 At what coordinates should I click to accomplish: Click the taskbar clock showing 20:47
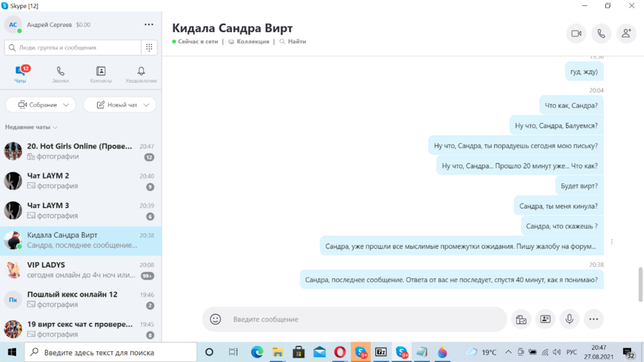598,352
